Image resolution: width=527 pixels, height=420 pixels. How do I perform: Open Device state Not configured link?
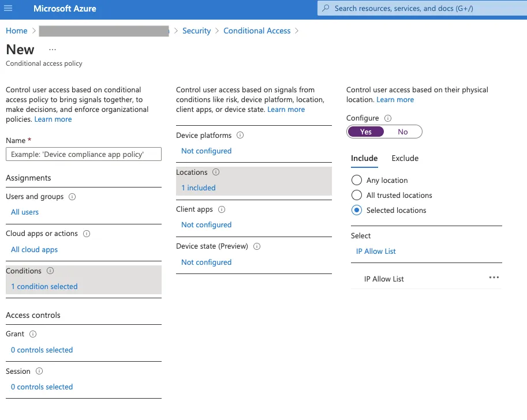point(207,262)
